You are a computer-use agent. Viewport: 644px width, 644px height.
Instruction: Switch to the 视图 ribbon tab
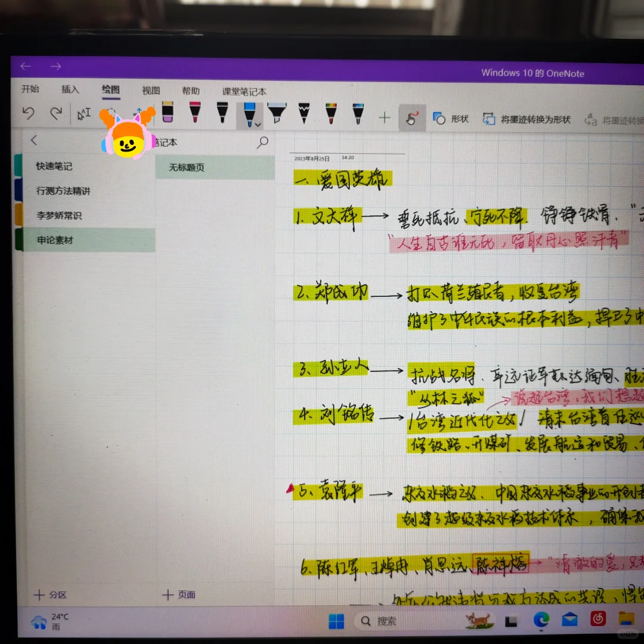click(151, 91)
